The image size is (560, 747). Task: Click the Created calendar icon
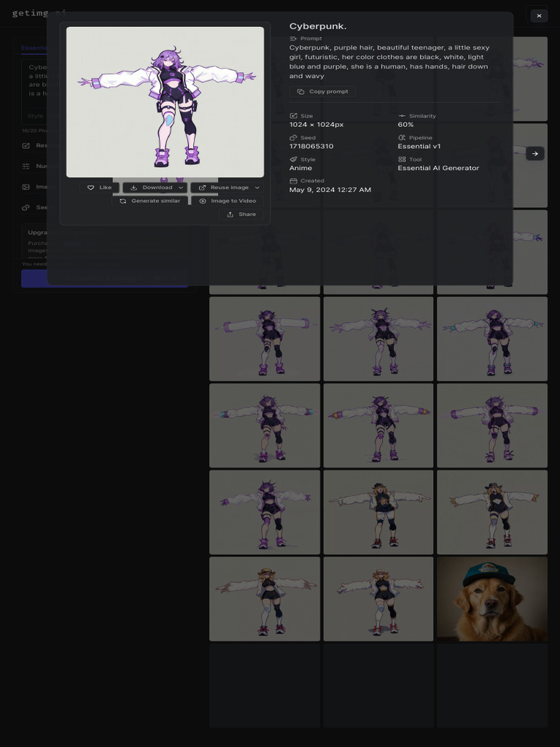coord(293,181)
